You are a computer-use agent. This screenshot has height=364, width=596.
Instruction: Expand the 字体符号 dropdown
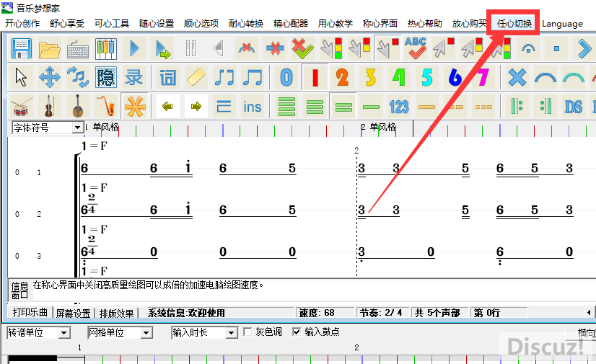77,128
